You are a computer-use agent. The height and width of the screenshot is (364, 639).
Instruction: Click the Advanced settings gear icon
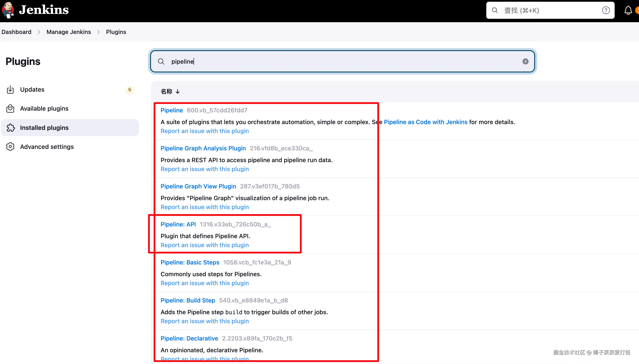point(10,147)
